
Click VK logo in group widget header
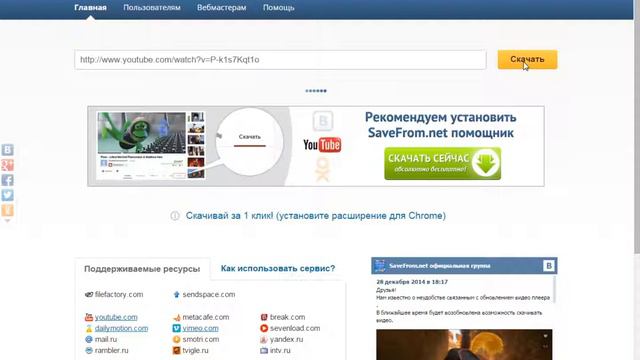(x=549, y=266)
